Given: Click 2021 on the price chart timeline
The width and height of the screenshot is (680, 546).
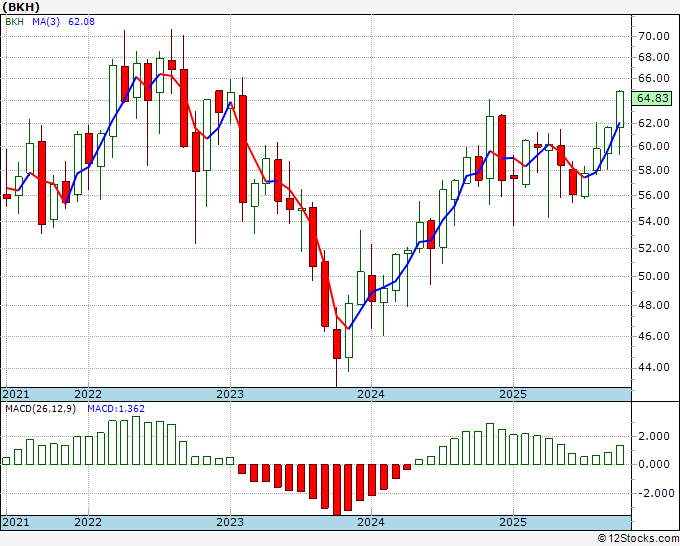Looking at the screenshot, I should (16, 394).
